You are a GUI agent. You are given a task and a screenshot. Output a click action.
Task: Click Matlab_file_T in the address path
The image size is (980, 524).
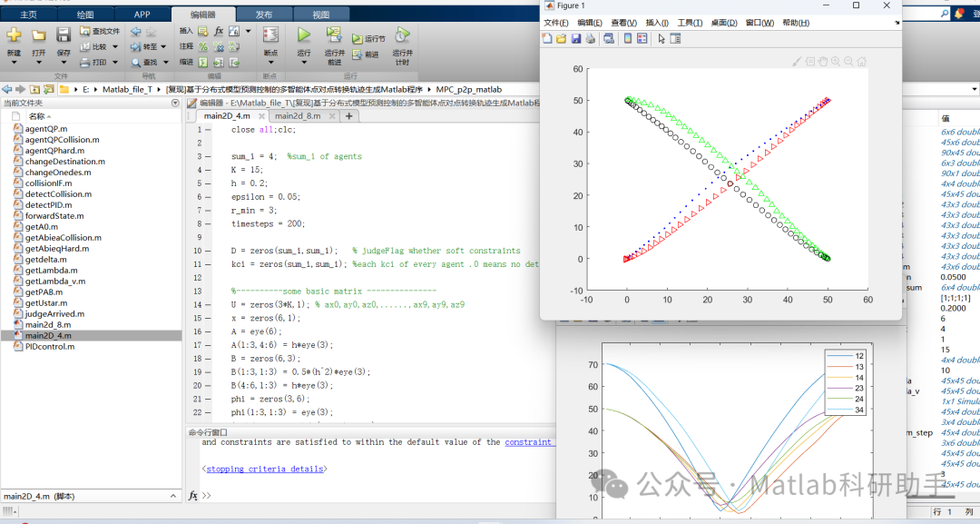tap(128, 89)
